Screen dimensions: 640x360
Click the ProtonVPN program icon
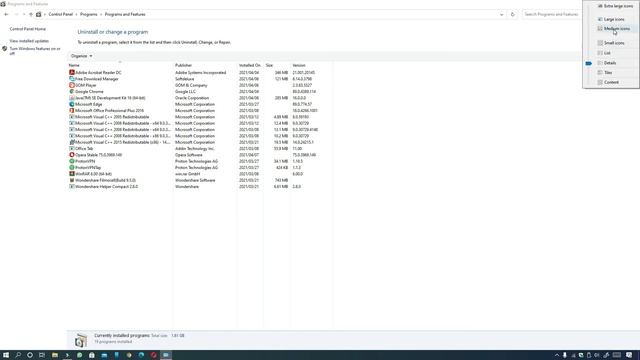[x=72, y=161]
